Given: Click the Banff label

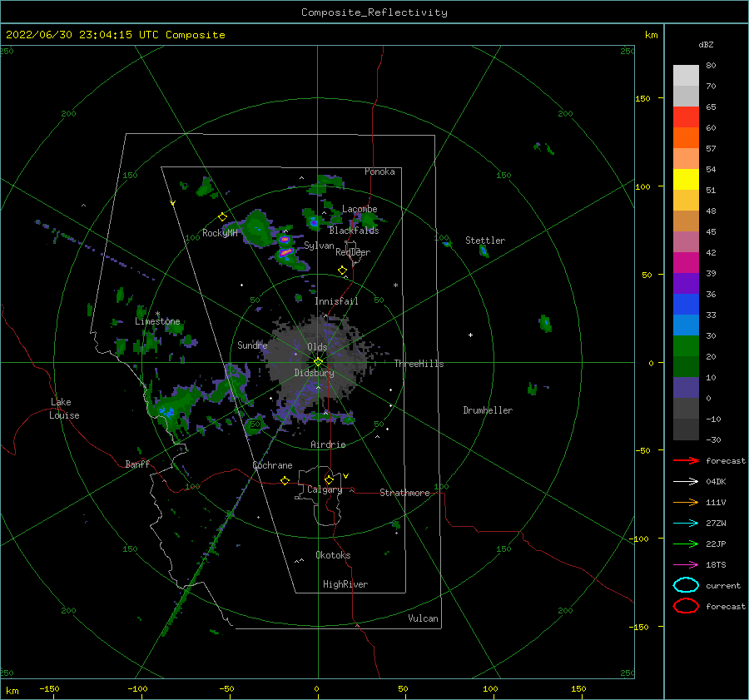Looking at the screenshot, I should click(137, 464).
